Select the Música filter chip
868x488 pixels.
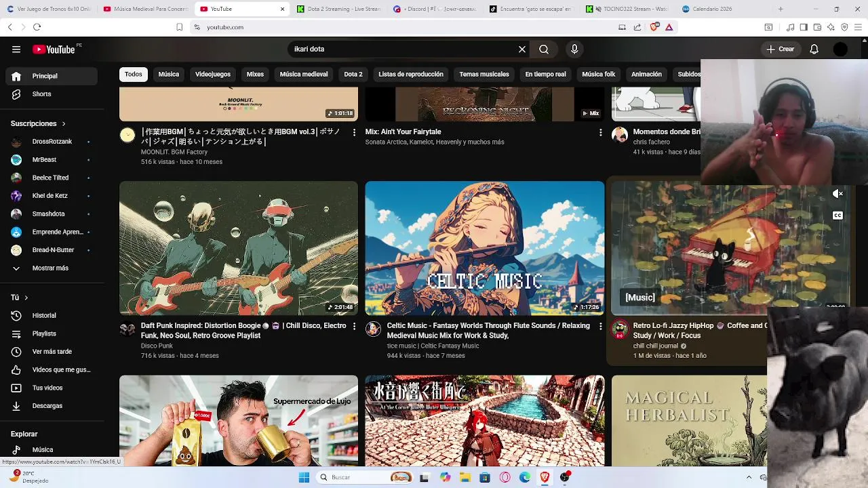(x=169, y=74)
